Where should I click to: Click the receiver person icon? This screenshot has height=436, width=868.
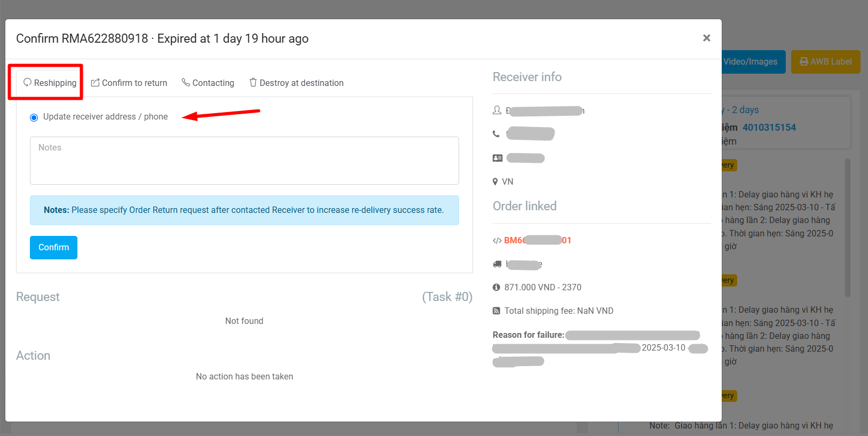(497, 110)
